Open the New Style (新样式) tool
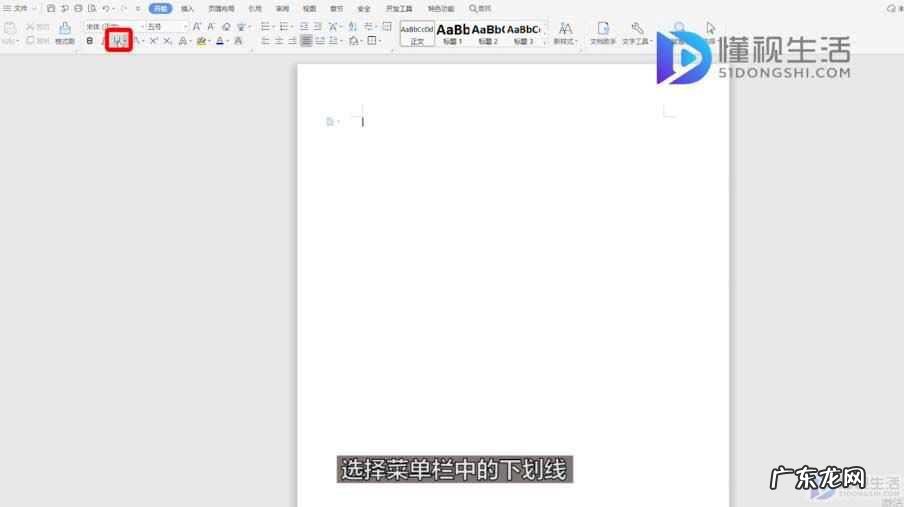 tap(565, 33)
